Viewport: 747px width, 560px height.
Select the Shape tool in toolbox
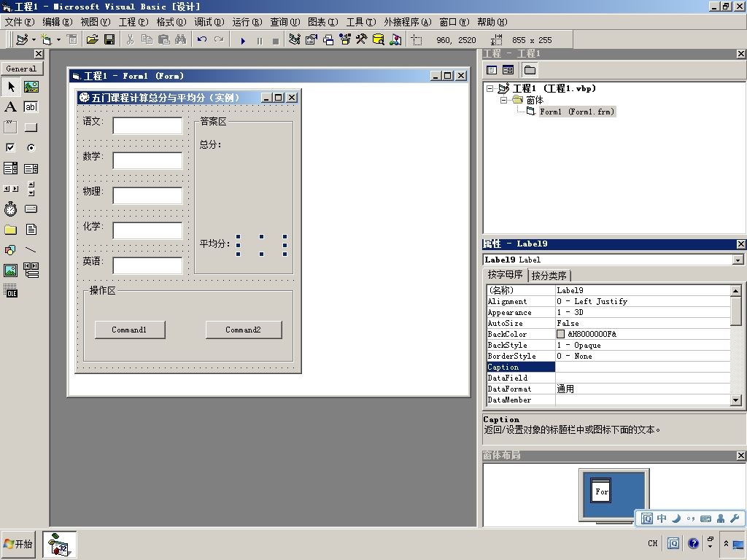[10, 250]
